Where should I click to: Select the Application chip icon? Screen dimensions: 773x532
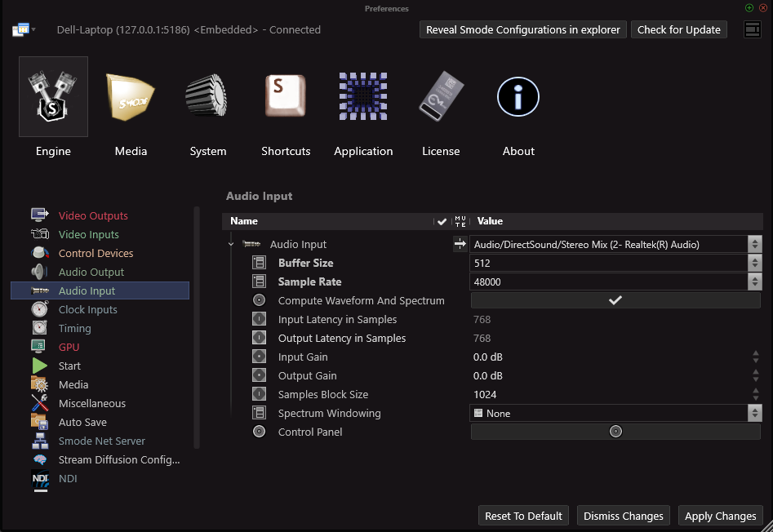[x=363, y=97]
